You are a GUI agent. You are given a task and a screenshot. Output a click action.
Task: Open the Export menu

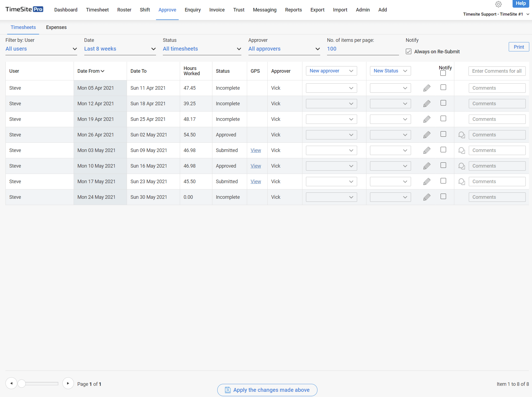click(x=317, y=10)
